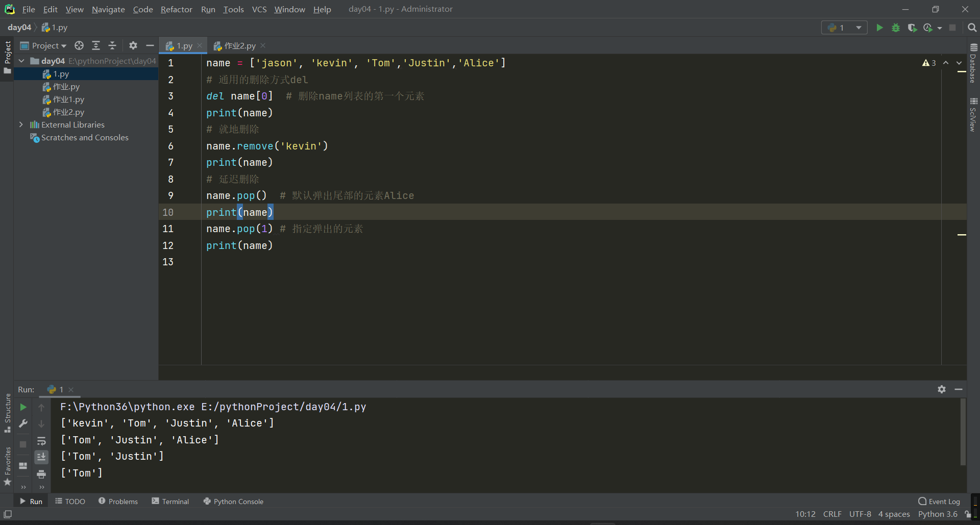The width and height of the screenshot is (980, 525).
Task: Close the '1' run tab
Action: click(x=71, y=389)
